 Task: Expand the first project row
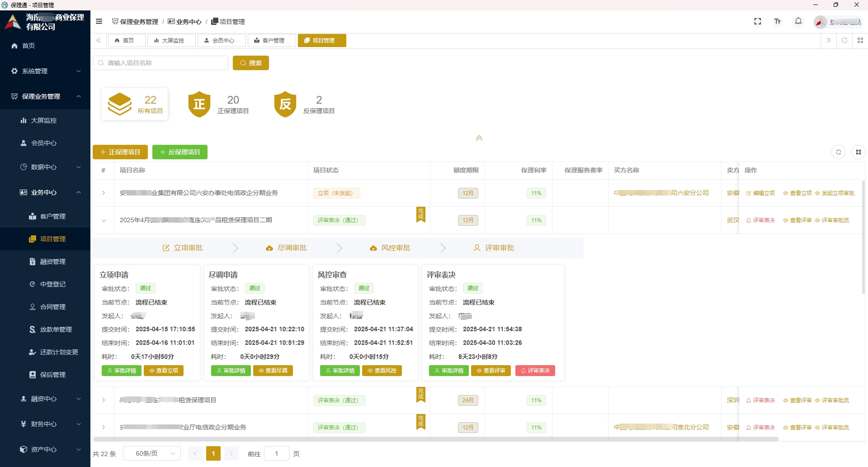[104, 193]
